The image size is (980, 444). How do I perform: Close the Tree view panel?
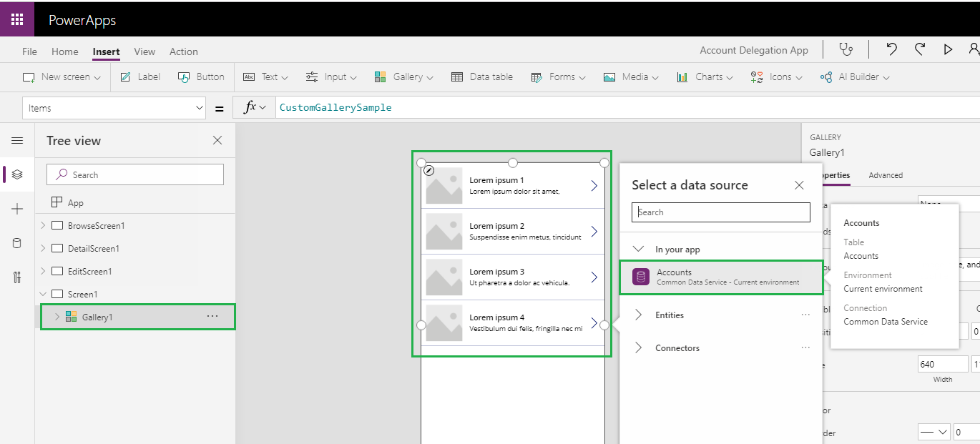pos(217,141)
